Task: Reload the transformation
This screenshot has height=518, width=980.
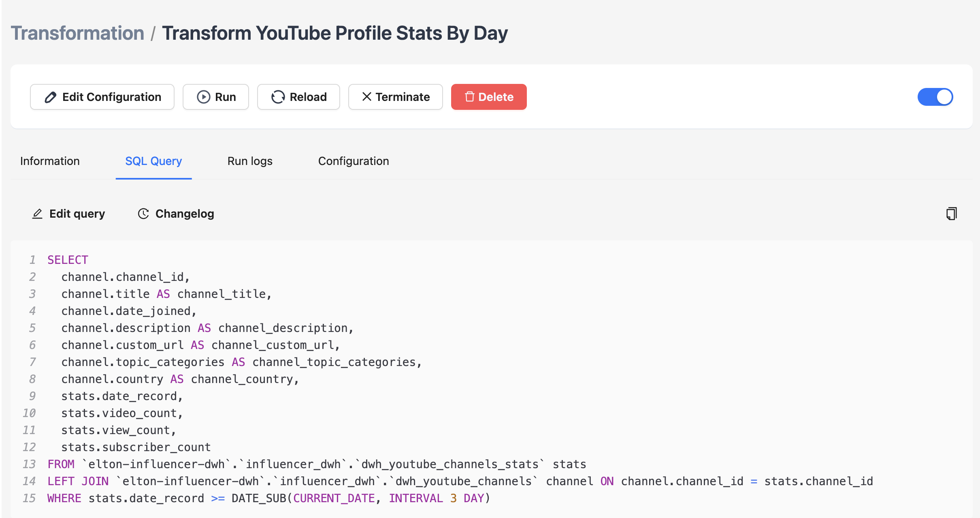Action: [x=298, y=97]
